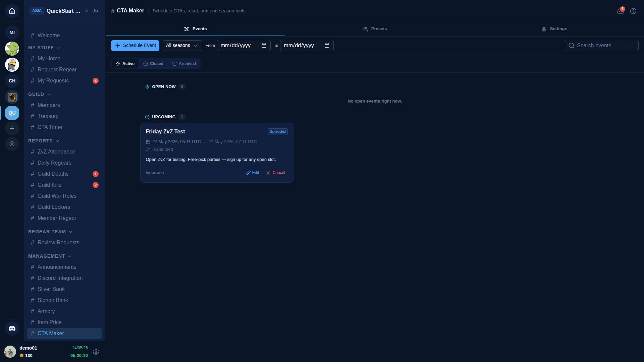The width and height of the screenshot is (644, 362).
Task: Open the Treasury channel
Action: pos(64,116)
